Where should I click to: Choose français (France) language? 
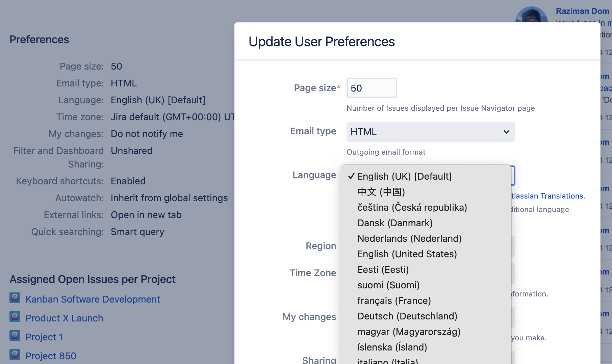[394, 301]
